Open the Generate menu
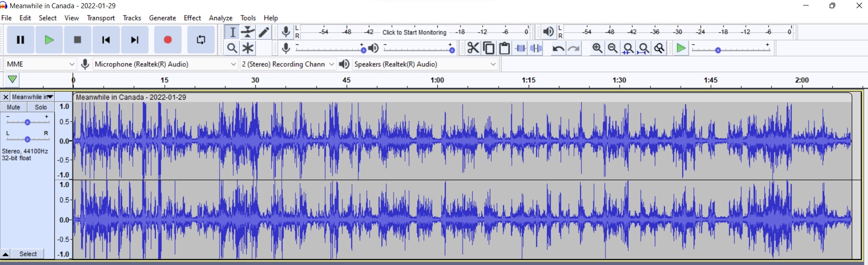 tap(162, 18)
